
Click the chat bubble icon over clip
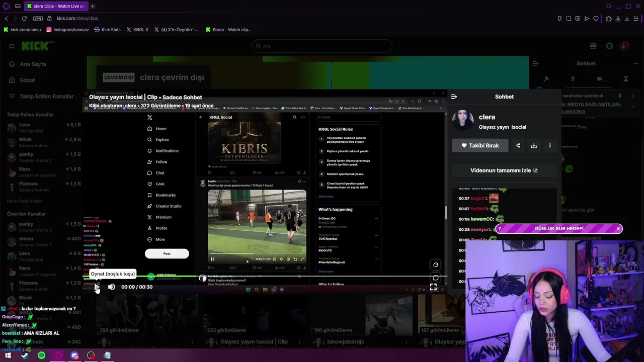(436, 278)
